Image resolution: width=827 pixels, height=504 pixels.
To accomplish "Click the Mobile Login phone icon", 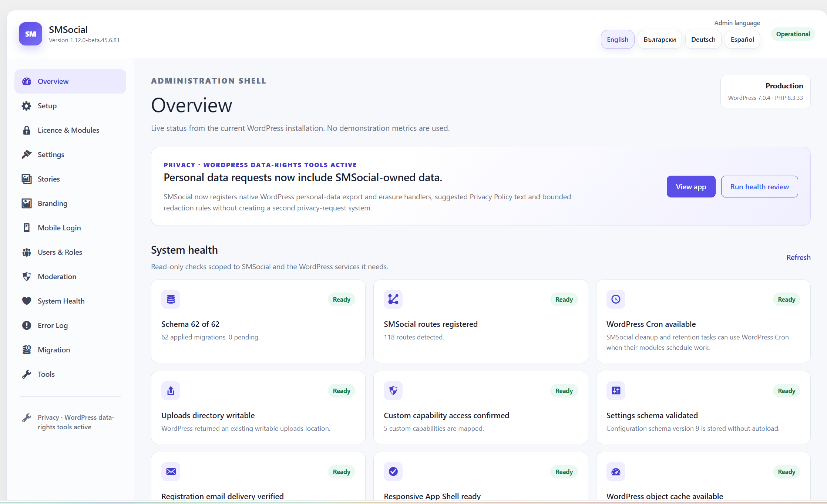I will pyautogui.click(x=27, y=228).
